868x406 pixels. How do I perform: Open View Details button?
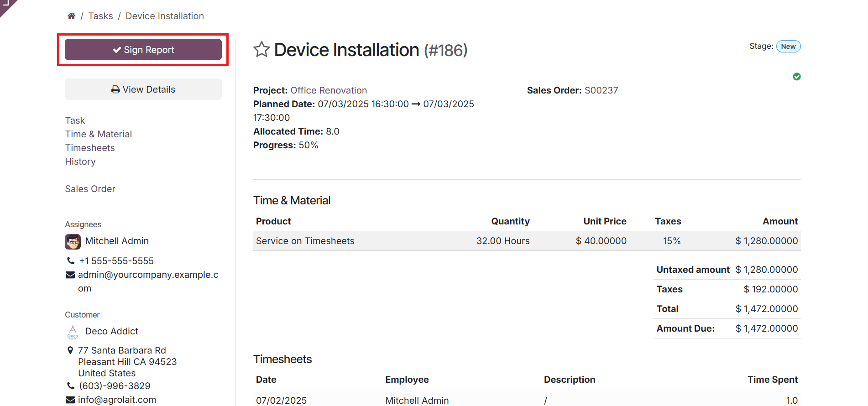click(143, 89)
